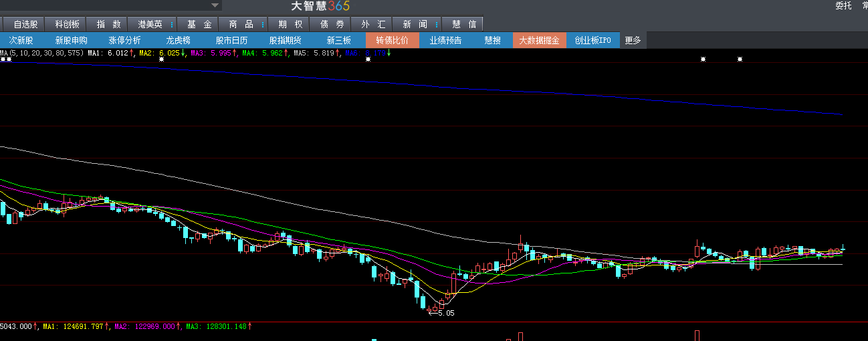Expand the 商品 submenu dots

pos(262,24)
